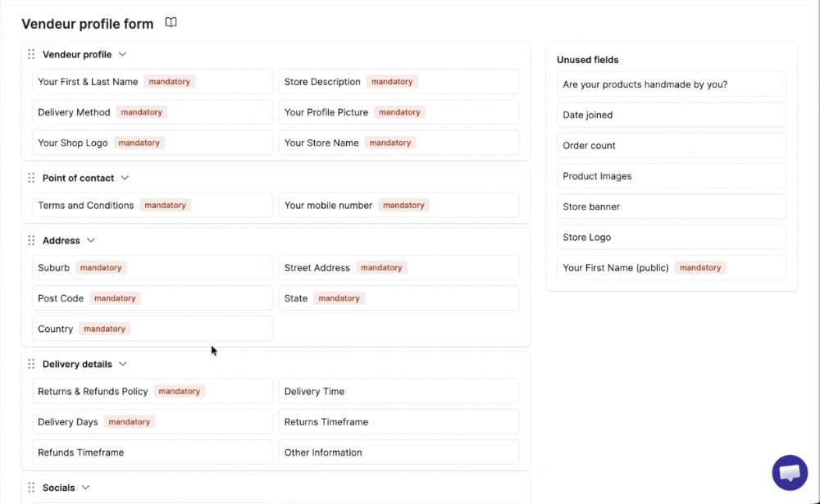This screenshot has height=504, width=820.
Task: Select the Refunds Timeframe field card
Action: point(153,452)
